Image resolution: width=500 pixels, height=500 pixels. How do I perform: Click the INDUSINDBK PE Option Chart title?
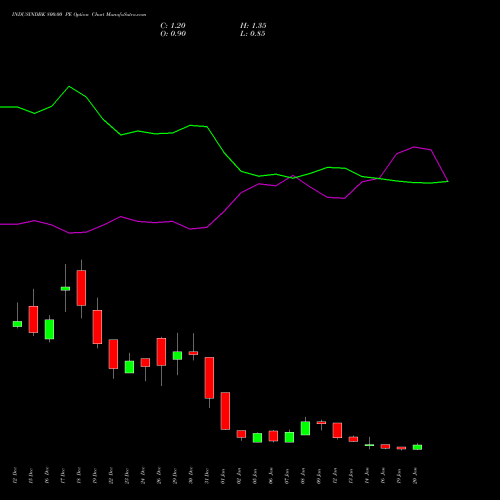click(x=79, y=15)
